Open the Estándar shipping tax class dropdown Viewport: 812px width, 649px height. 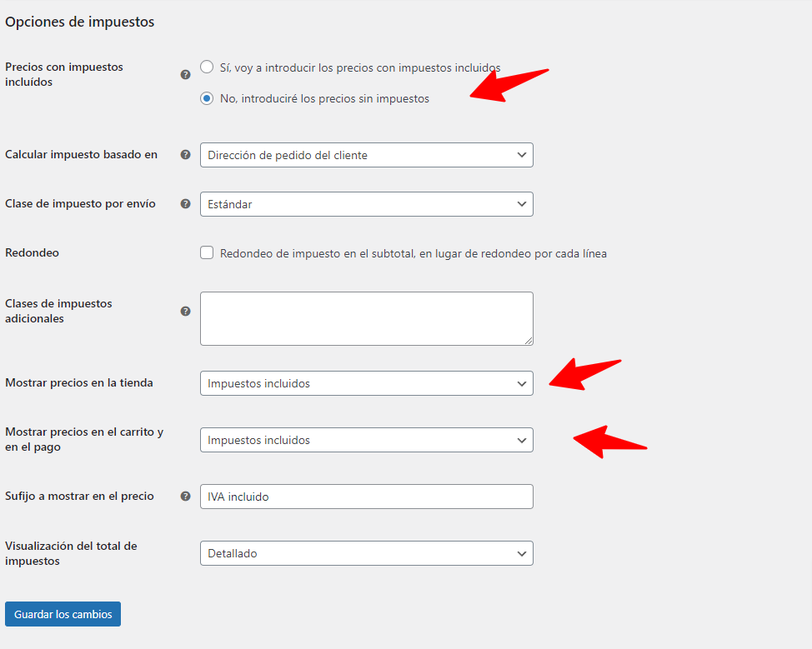[367, 204]
